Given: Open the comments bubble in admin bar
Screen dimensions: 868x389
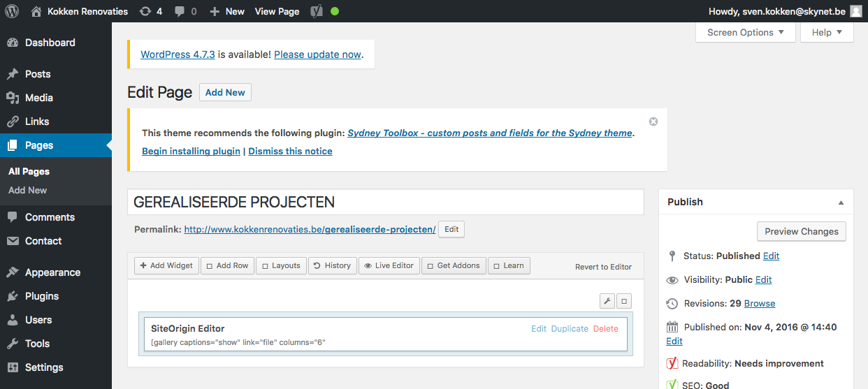Looking at the screenshot, I should [185, 11].
